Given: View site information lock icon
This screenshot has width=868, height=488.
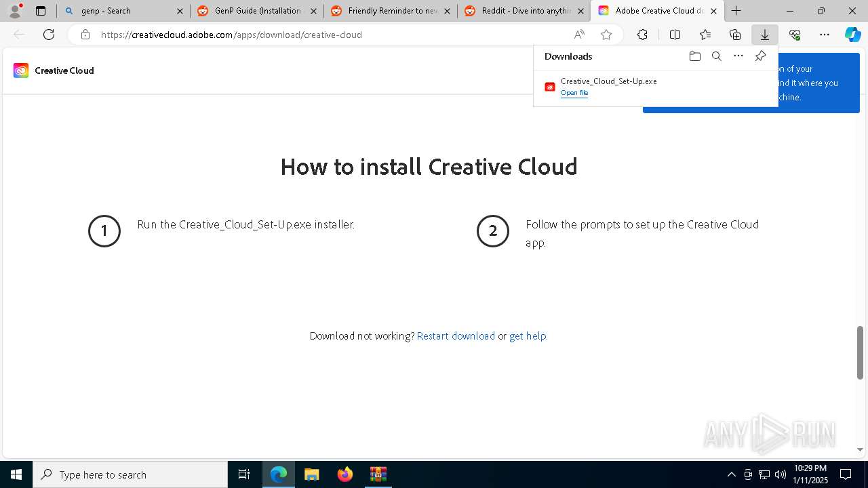Looking at the screenshot, I should (85, 35).
